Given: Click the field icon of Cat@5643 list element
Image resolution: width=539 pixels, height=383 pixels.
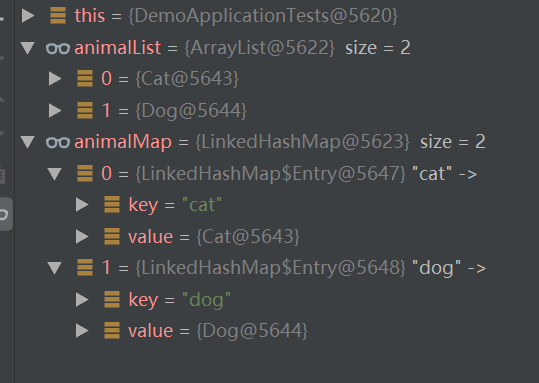Looking at the screenshot, I should point(85,78).
